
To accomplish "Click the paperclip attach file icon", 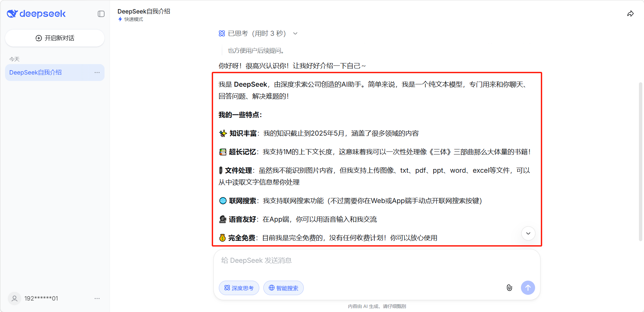I will click(x=509, y=288).
